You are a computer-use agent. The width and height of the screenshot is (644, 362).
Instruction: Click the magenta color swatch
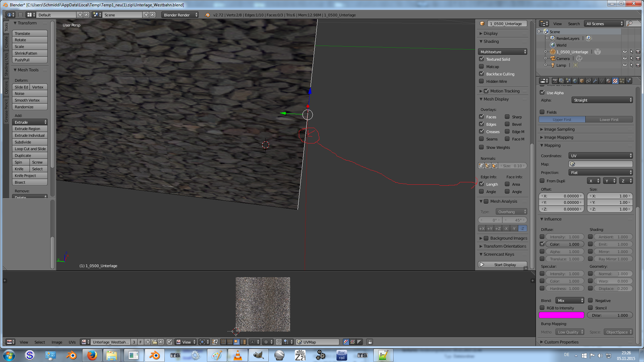561,315
